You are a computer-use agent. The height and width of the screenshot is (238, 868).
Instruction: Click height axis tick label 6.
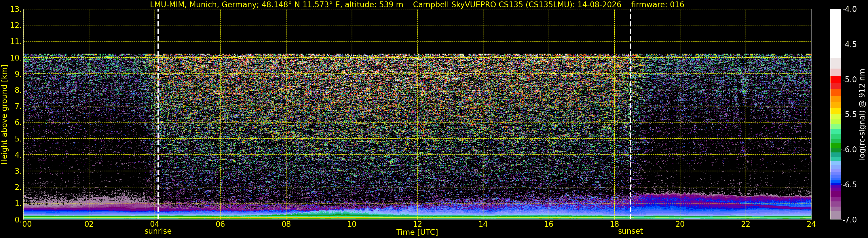[x=18, y=123]
